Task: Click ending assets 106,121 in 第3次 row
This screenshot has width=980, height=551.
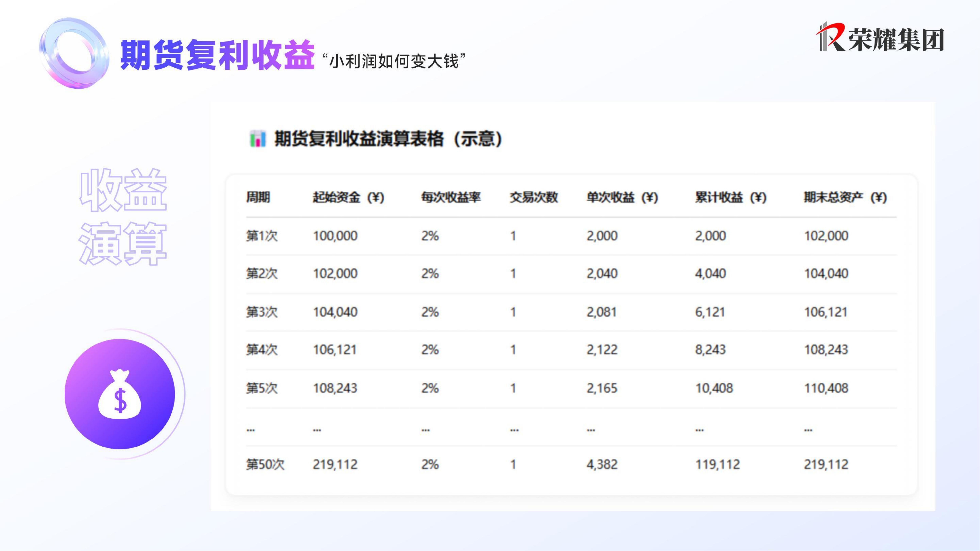Action: pyautogui.click(x=826, y=312)
